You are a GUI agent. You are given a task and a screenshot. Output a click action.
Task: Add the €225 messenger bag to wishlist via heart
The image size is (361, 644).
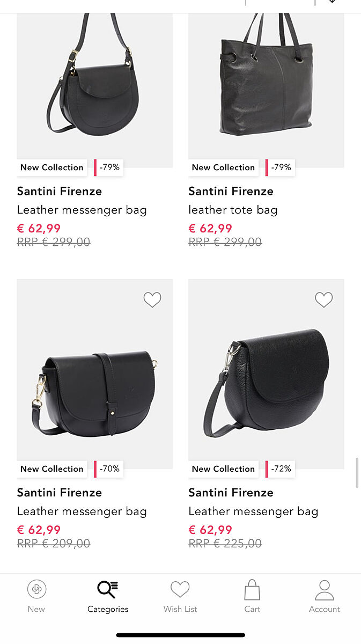(323, 299)
